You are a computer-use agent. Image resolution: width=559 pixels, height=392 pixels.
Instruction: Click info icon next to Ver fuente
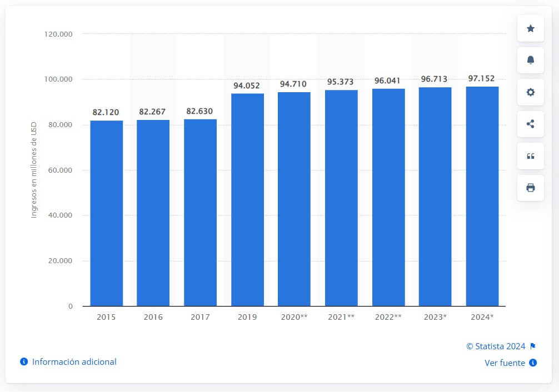[x=533, y=363]
